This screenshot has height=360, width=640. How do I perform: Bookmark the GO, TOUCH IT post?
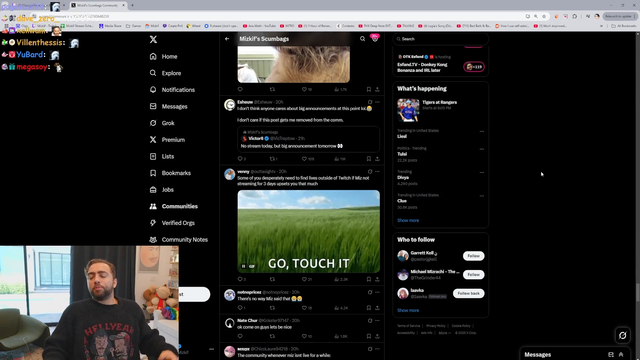point(369,279)
